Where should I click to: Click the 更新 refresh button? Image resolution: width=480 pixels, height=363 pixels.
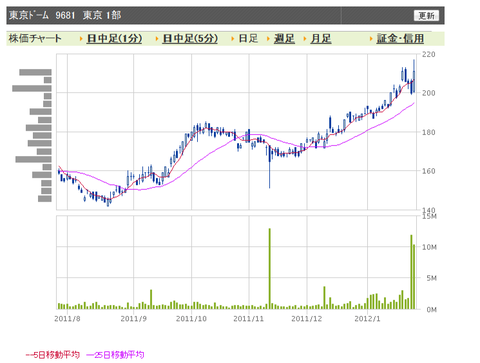[426, 16]
